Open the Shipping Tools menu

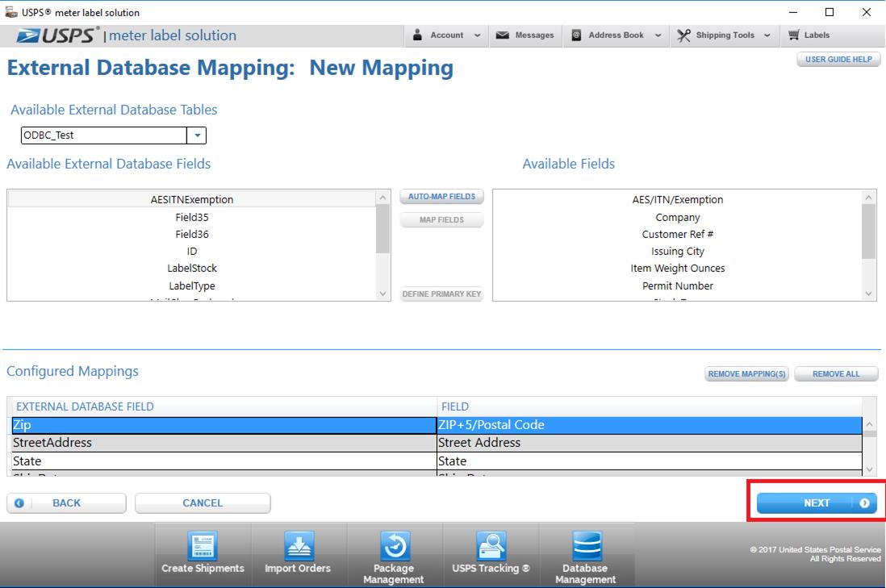pos(724,35)
